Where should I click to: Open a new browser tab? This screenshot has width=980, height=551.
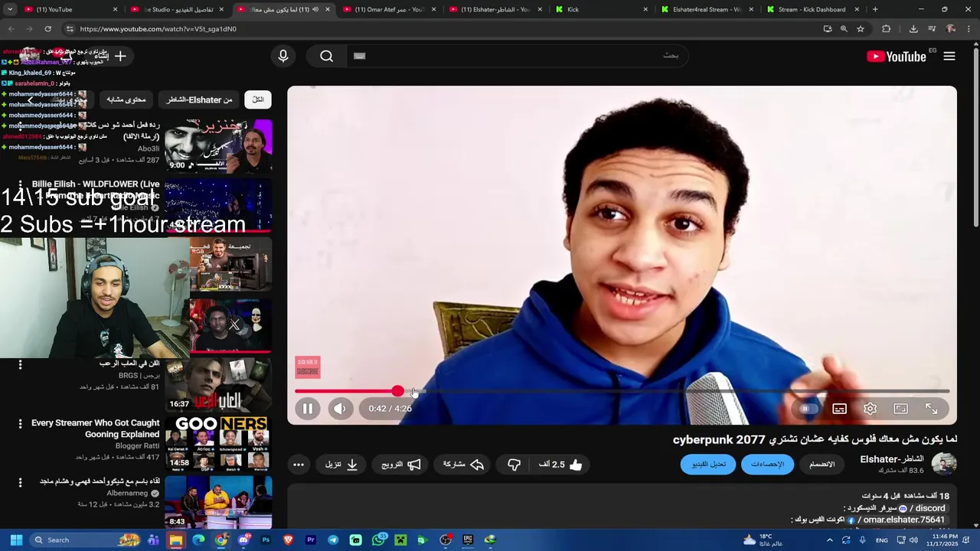point(875,9)
